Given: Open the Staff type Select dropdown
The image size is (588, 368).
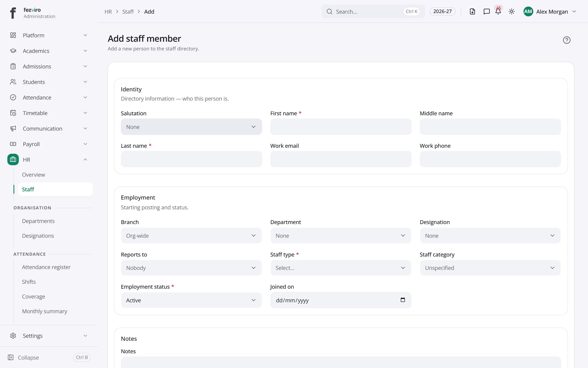Looking at the screenshot, I should click(341, 268).
